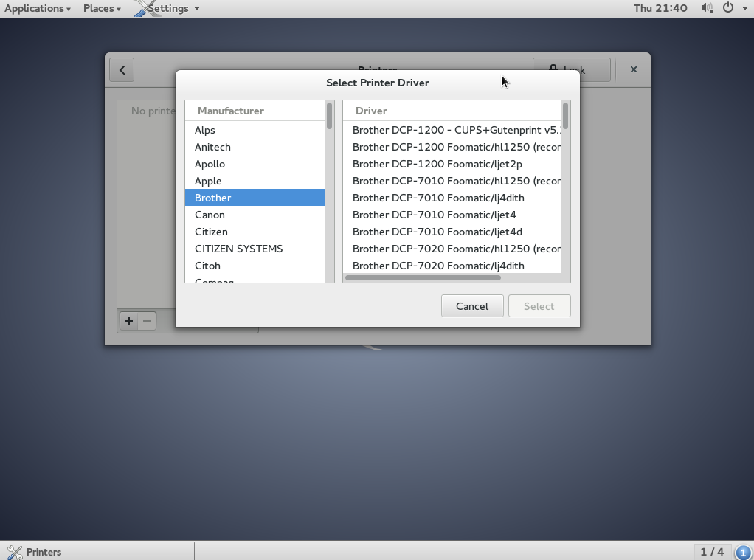Choose Brother DCP-7020 Foomatic/lj4dith driver

click(452, 266)
